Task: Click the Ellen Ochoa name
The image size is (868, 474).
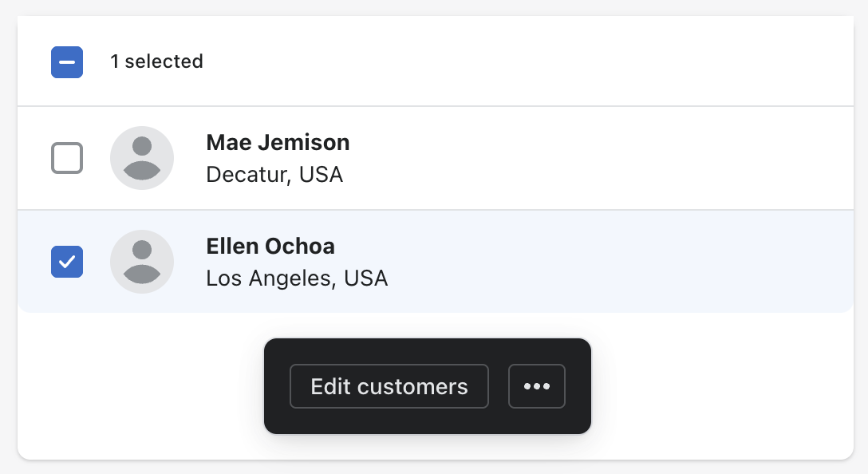Action: pos(270,247)
